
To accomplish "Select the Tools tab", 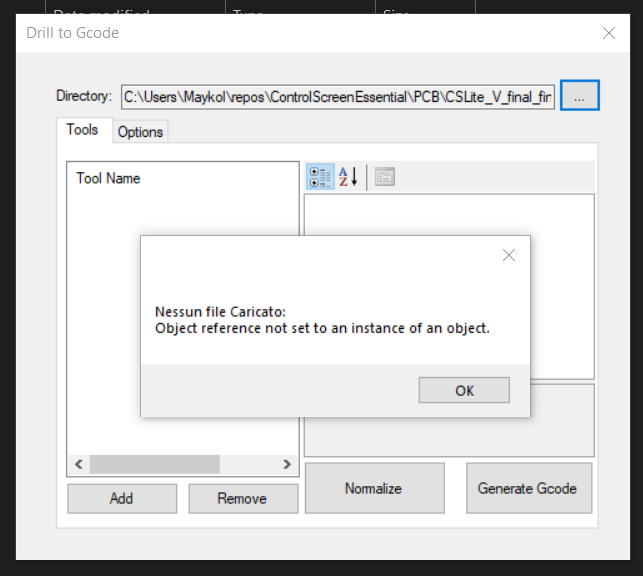I will click(82, 130).
